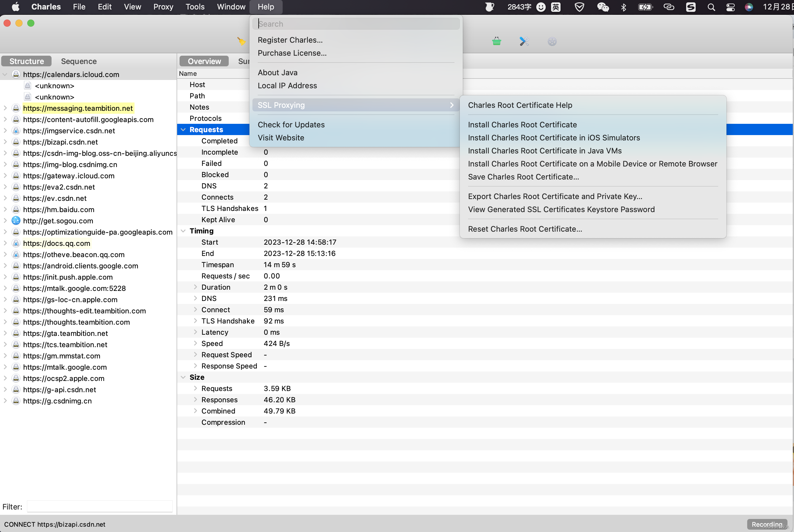Collapse the calendars.icloud.com tree node

coord(5,74)
